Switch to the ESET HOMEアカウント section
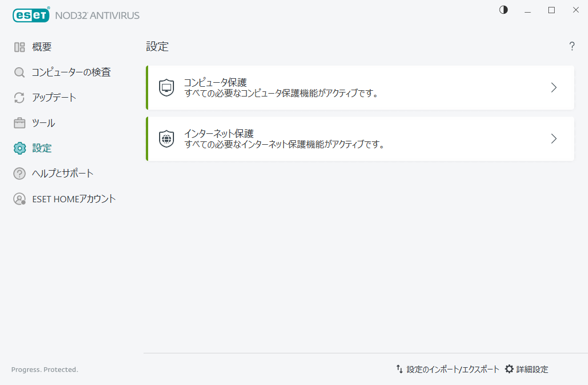The image size is (588, 385). coord(74,198)
